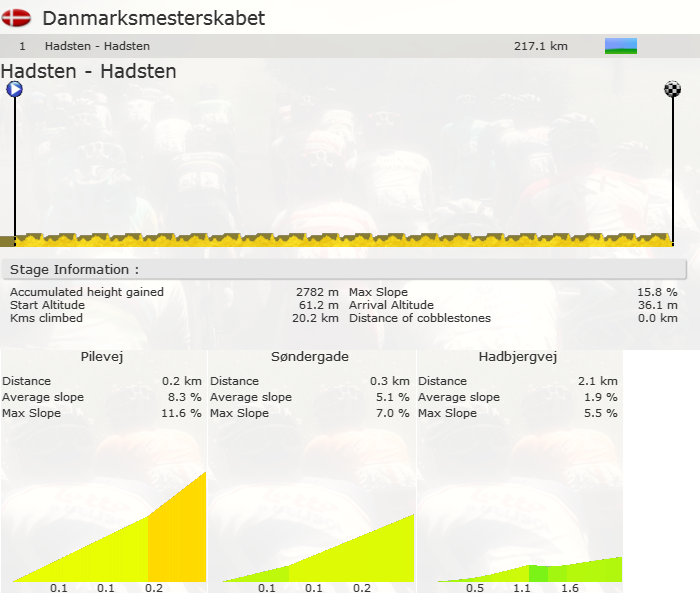
Task: Click the Danish flag icon
Action: coord(17,18)
